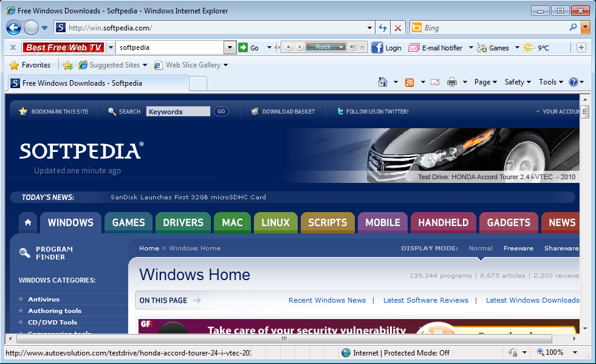Click the Best Free Web TV logo
This screenshot has height=364, width=596.
tap(63, 47)
